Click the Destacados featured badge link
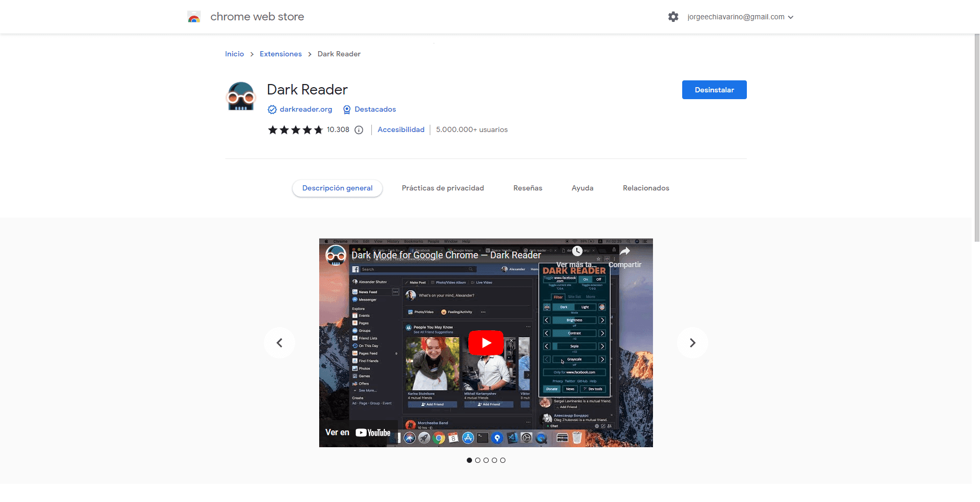 pyautogui.click(x=375, y=109)
